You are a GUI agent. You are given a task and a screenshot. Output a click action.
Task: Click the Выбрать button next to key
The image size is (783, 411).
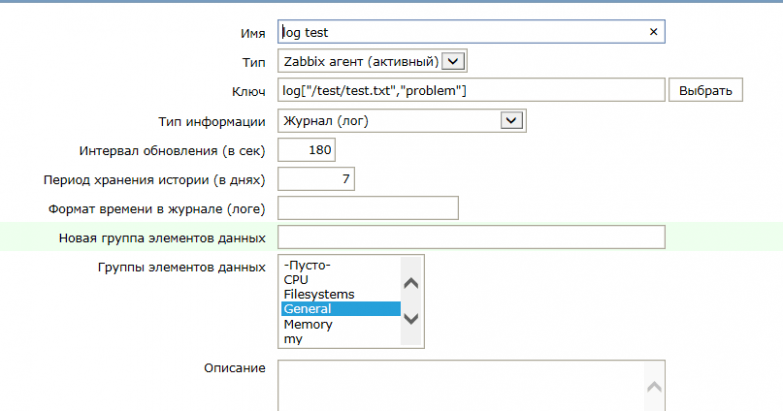706,91
